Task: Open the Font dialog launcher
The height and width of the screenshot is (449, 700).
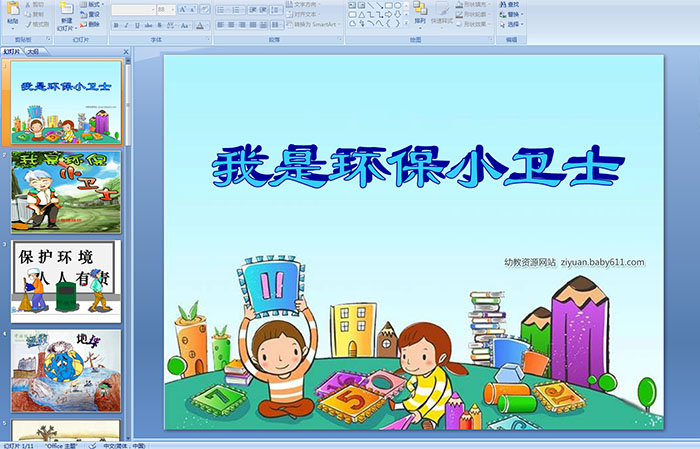Action: point(208,40)
